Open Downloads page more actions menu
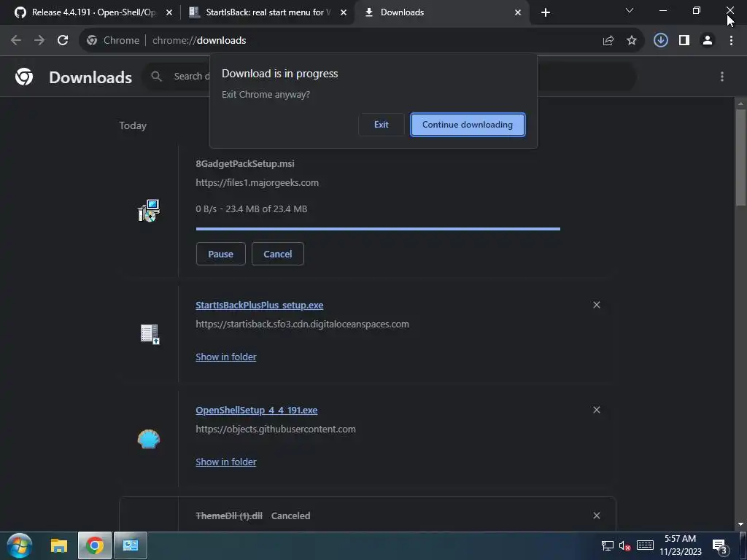This screenshot has height=560, width=747. pos(722,77)
